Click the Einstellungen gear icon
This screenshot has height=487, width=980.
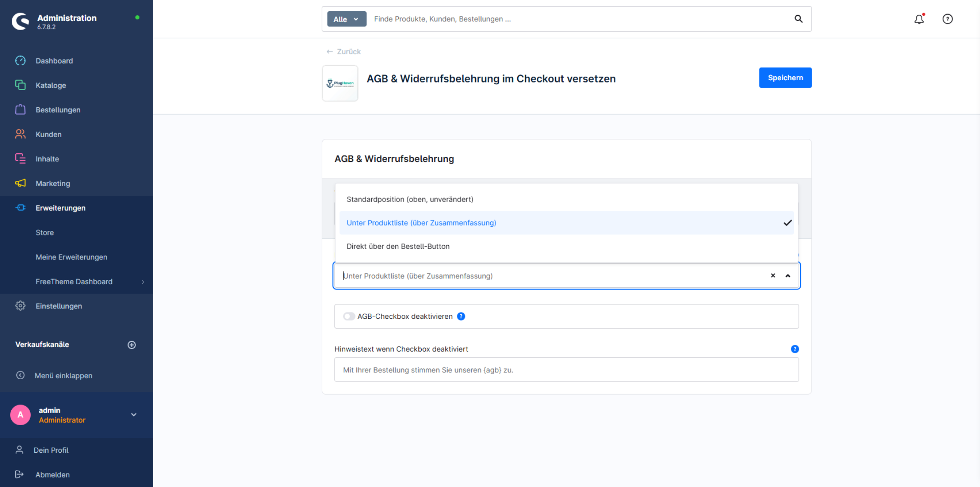point(20,306)
